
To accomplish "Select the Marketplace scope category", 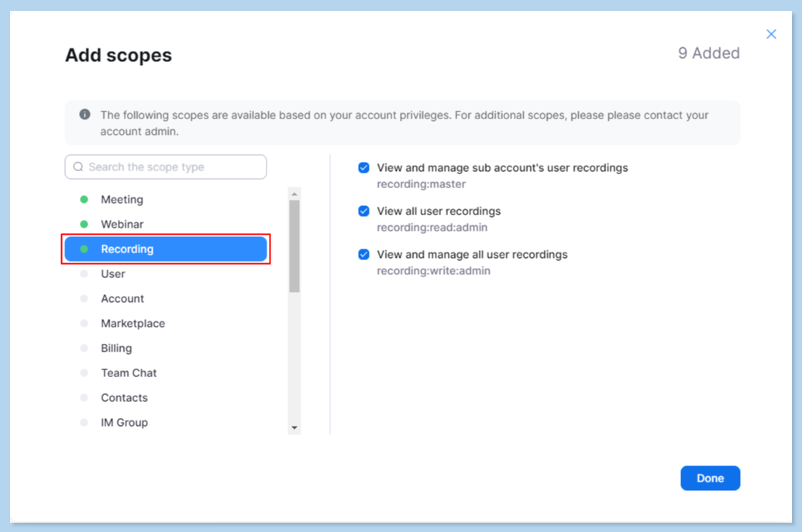I will click(x=133, y=324).
